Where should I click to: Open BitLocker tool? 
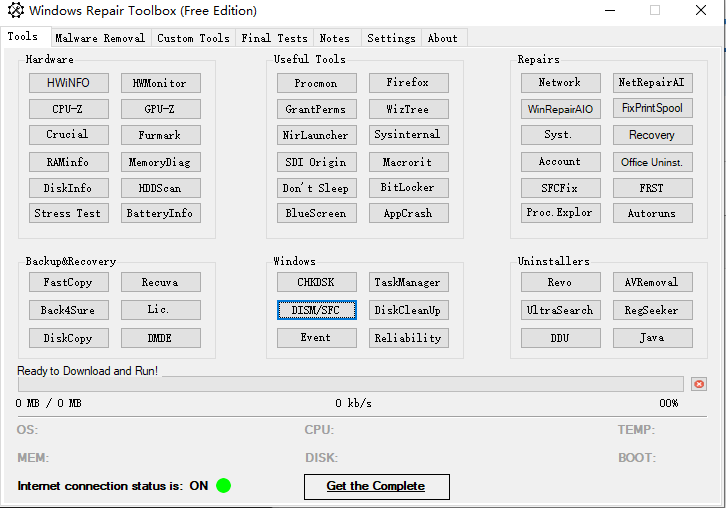point(409,188)
